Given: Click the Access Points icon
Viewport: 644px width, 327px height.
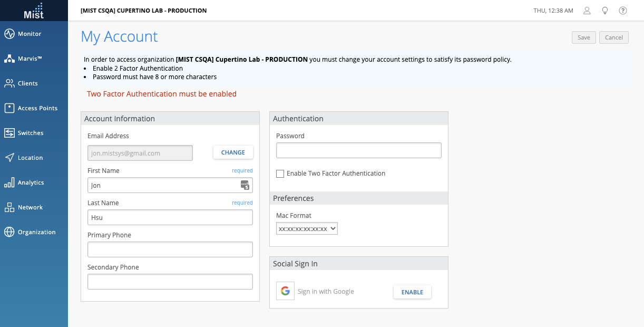Looking at the screenshot, I should 9,108.
